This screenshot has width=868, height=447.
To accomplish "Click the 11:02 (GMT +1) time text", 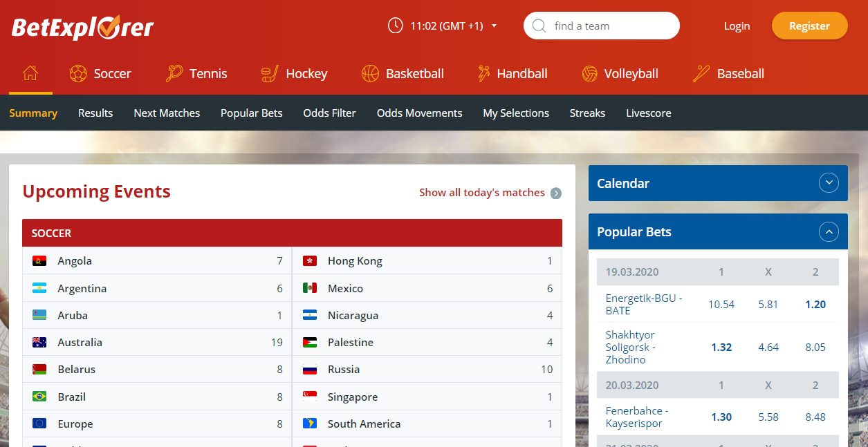I will (446, 26).
